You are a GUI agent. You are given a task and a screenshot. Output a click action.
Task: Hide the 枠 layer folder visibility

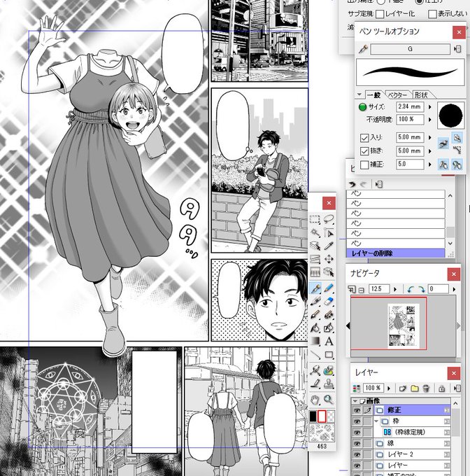tap(357, 421)
